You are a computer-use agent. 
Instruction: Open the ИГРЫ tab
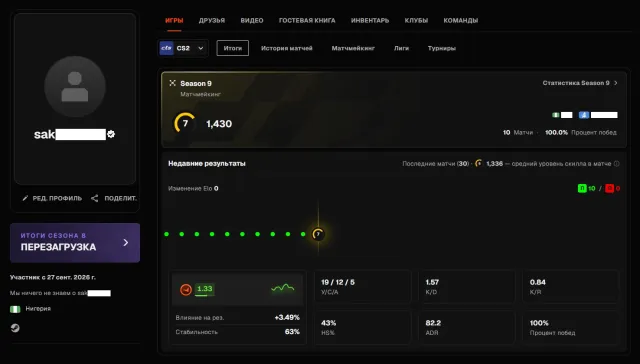coord(174,20)
